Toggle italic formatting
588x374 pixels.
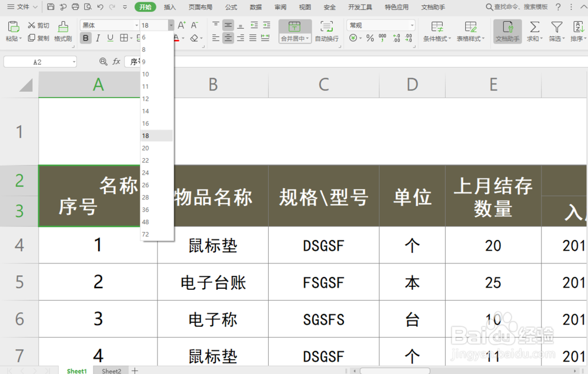[98, 37]
